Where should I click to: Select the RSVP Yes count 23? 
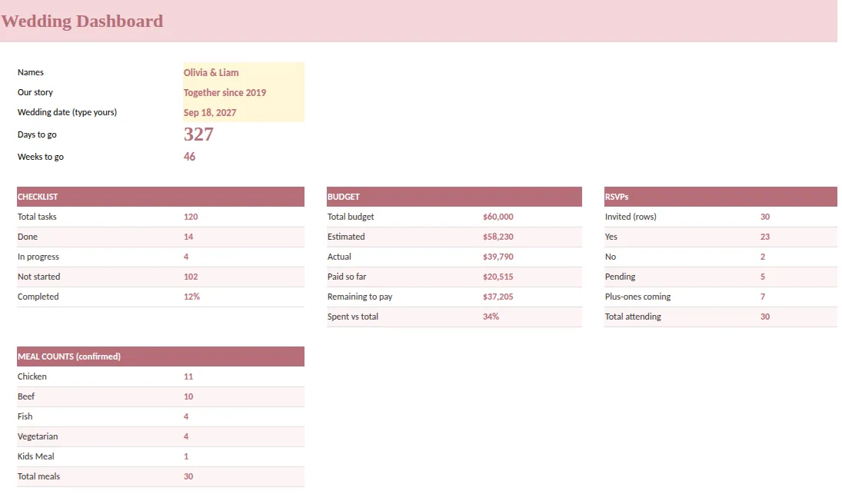[765, 237]
